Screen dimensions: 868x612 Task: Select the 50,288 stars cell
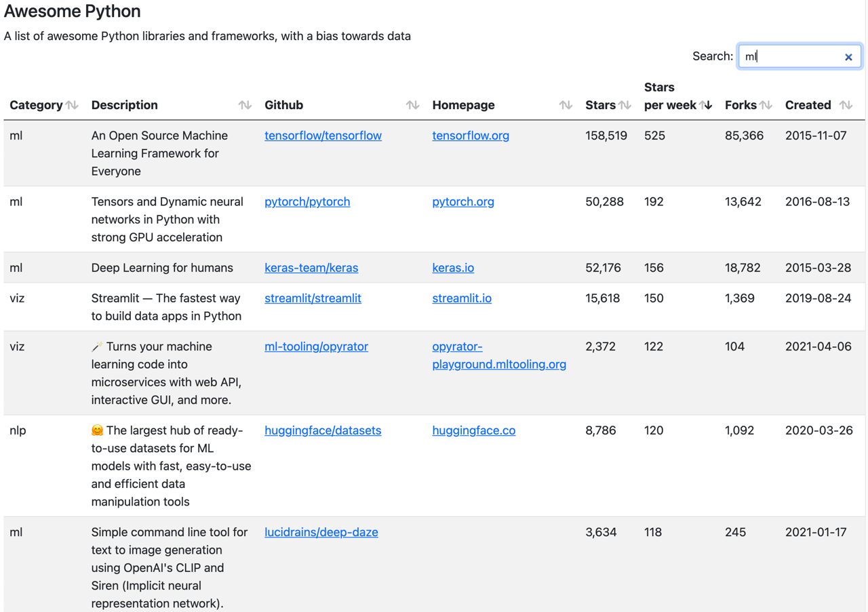point(604,202)
